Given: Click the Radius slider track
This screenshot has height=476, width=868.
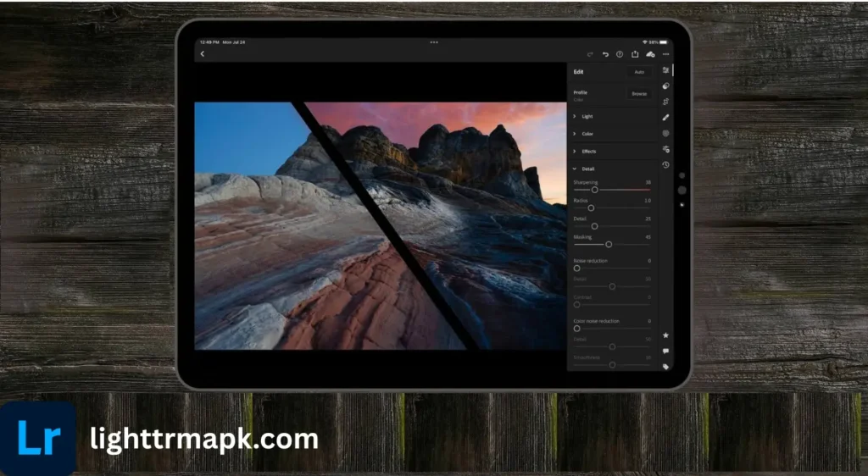Looking at the screenshot, I should point(612,208).
